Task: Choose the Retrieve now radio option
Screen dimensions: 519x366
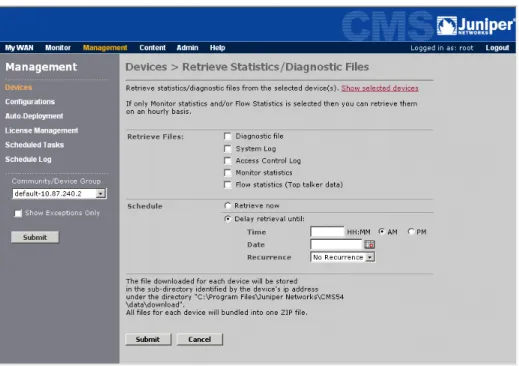Action: pyautogui.click(x=227, y=206)
